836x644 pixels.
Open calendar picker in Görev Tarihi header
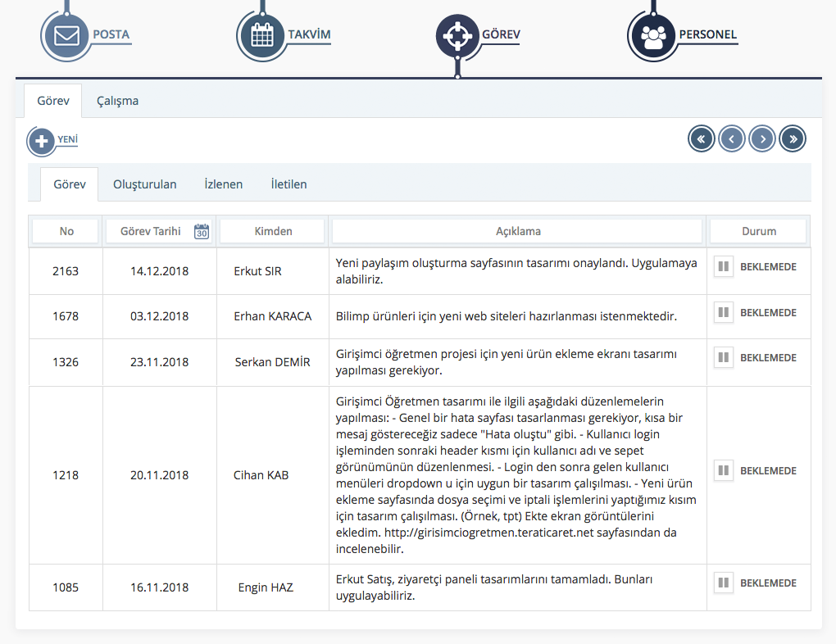coord(202,232)
